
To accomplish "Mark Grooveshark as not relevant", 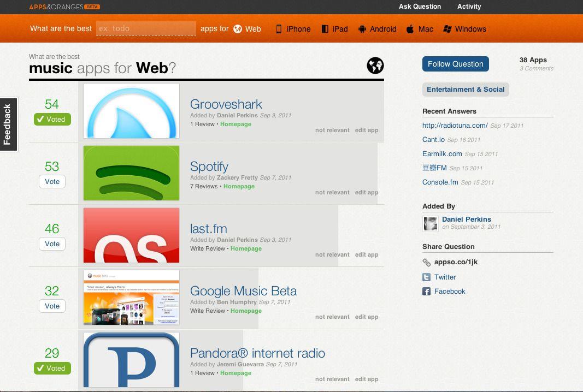I will click(332, 130).
